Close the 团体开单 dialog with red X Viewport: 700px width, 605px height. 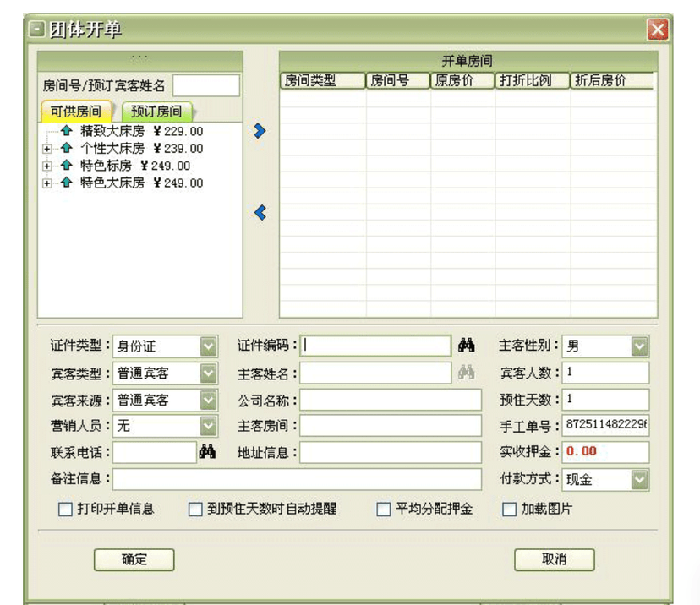click(x=658, y=30)
